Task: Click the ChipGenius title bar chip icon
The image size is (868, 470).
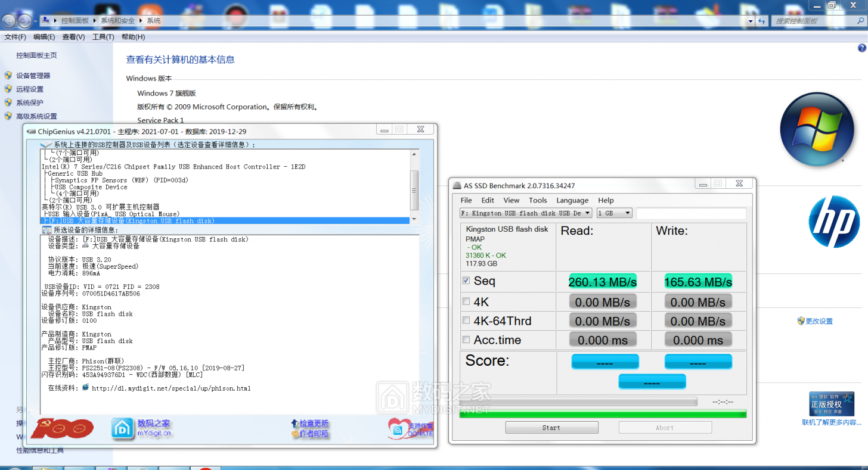Action: 31,131
